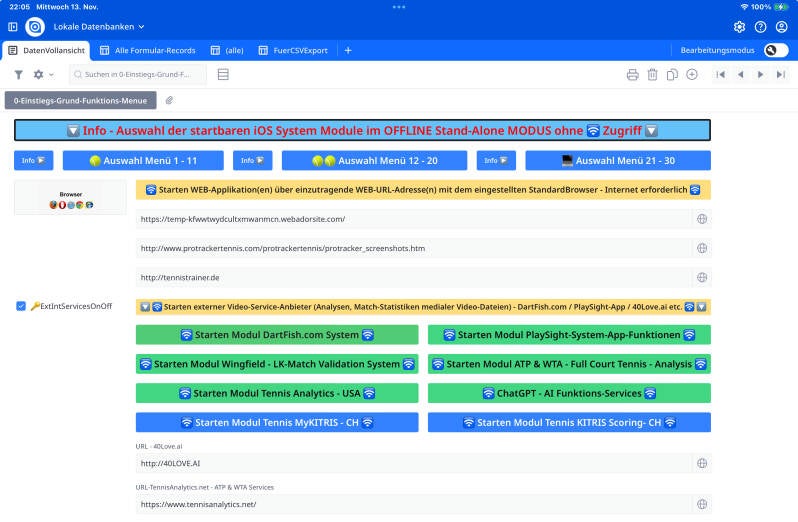Click the filter funnel icon
This screenshot has width=798, height=522.
click(x=18, y=75)
